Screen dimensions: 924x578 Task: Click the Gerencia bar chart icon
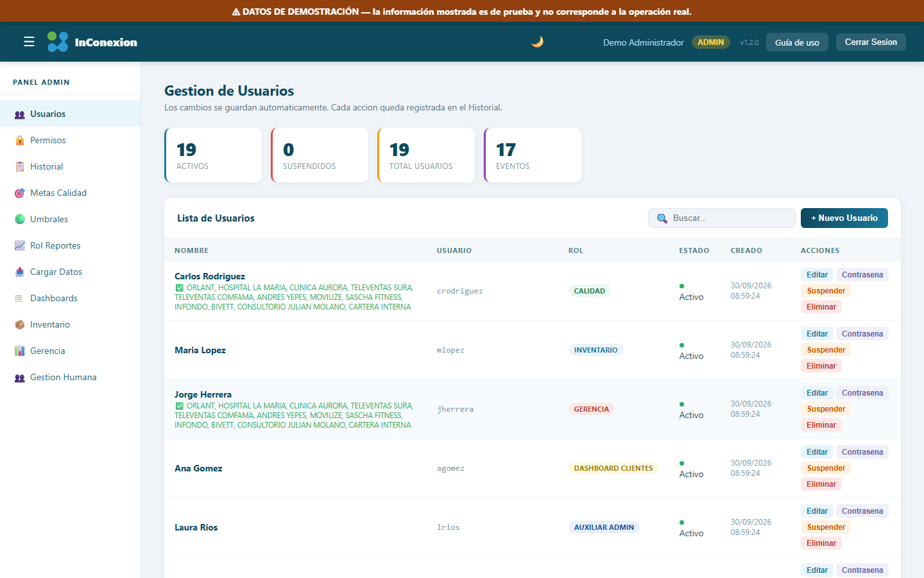[x=20, y=351]
